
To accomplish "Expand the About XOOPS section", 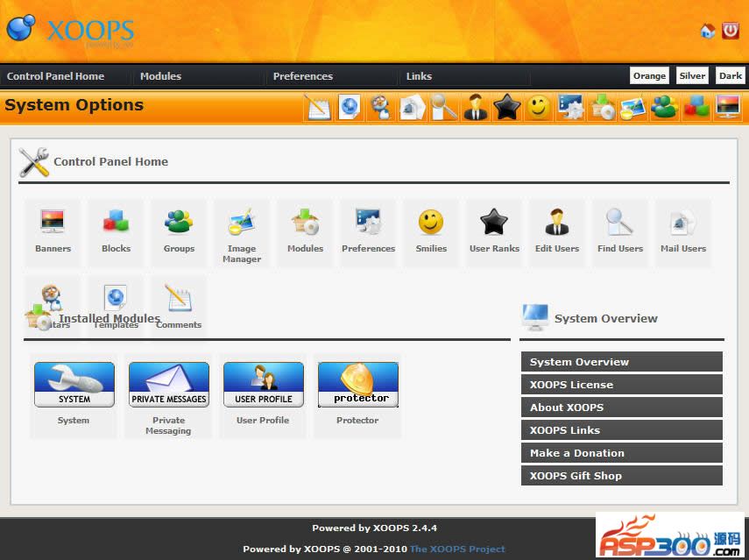I will pos(621,408).
